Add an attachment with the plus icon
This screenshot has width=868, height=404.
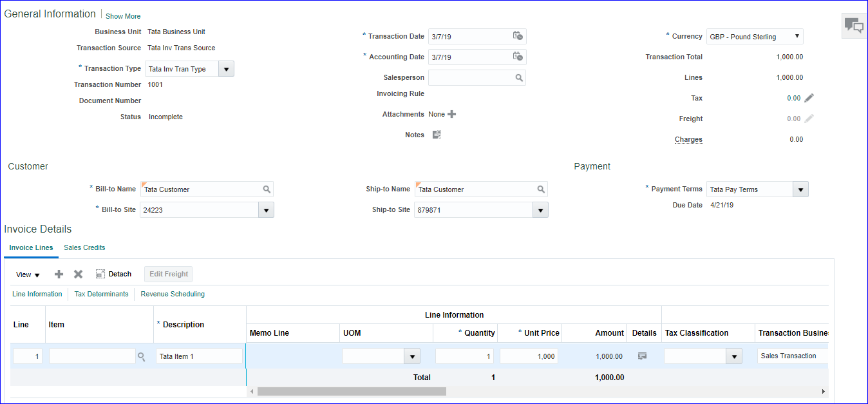tap(451, 114)
